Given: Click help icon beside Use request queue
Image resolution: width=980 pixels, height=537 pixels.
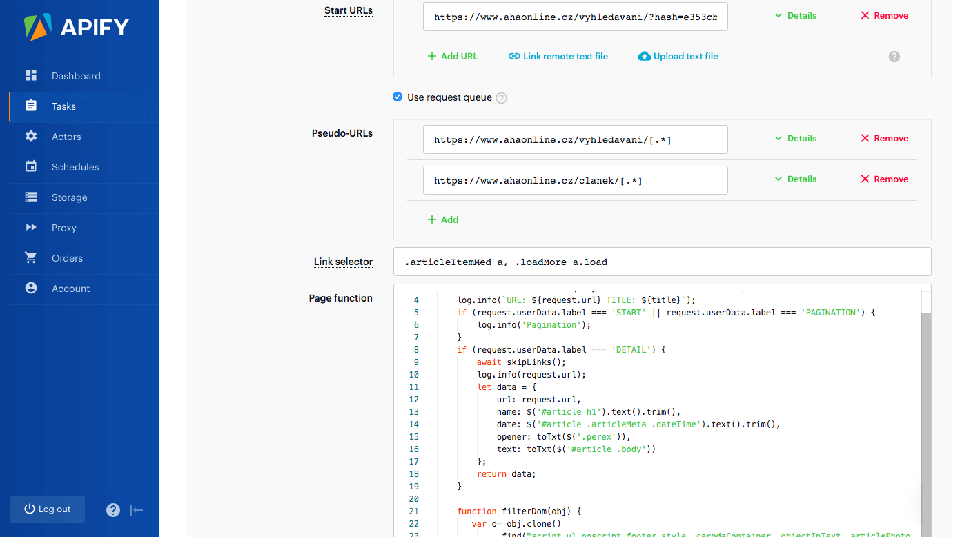Looking at the screenshot, I should 502,98.
